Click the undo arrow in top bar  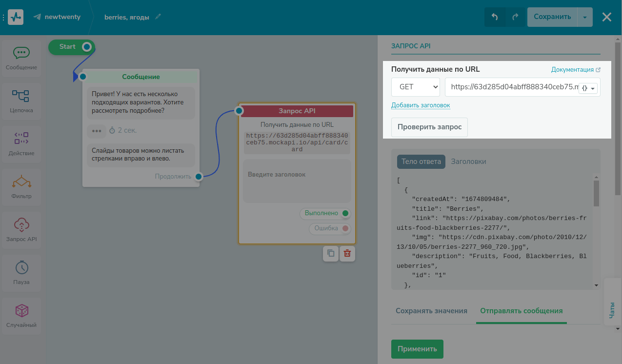coord(495,17)
